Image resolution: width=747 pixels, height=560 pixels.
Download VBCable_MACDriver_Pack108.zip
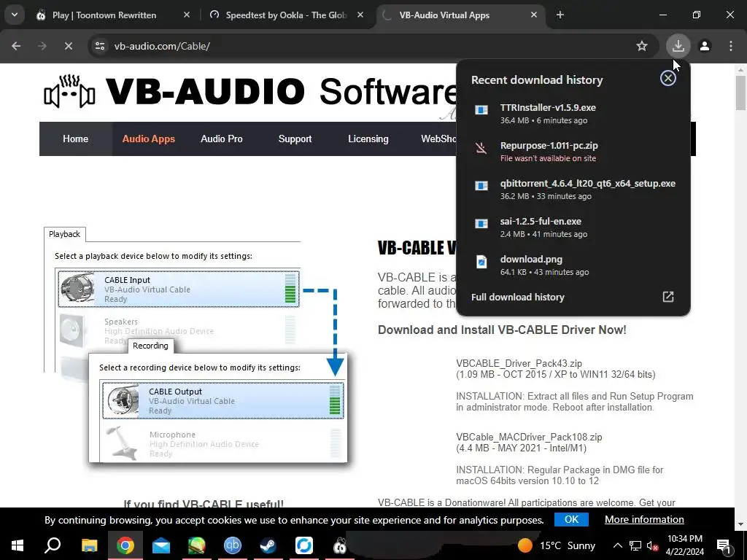pyautogui.click(x=529, y=437)
